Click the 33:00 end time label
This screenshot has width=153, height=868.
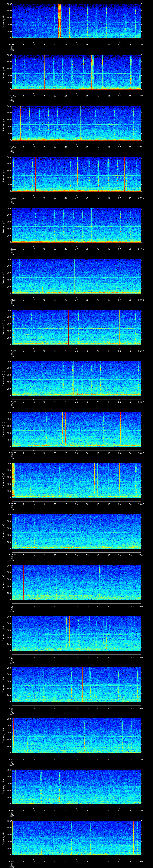point(141,861)
